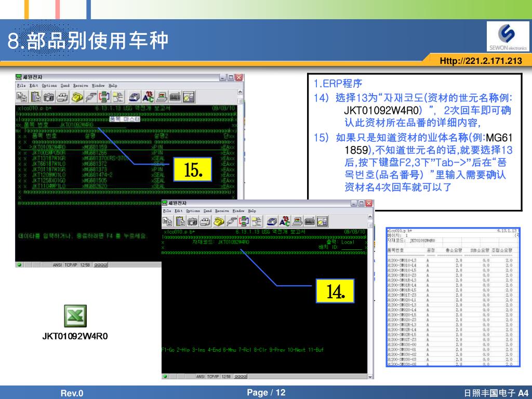Click Copy icon in front terminal window

pos(167,221)
